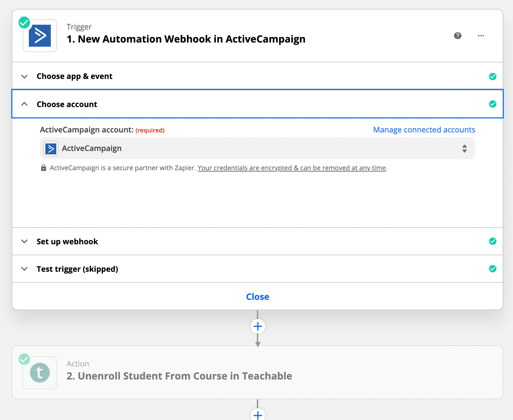The height and width of the screenshot is (420, 513).
Task: Click the green check on Teachable logo
Action: pos(24,359)
